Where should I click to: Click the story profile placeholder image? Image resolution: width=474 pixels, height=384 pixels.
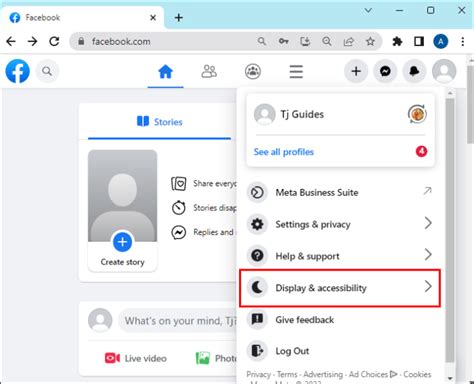point(122,196)
